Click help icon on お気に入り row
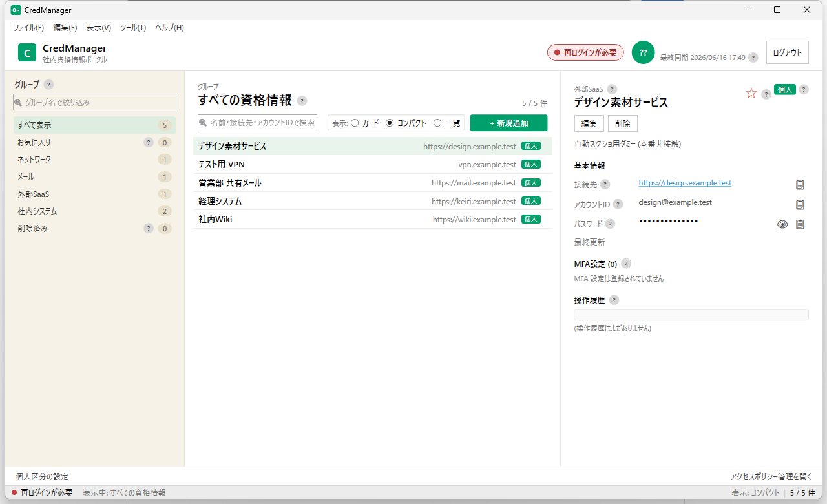The image size is (827, 504). 148,142
